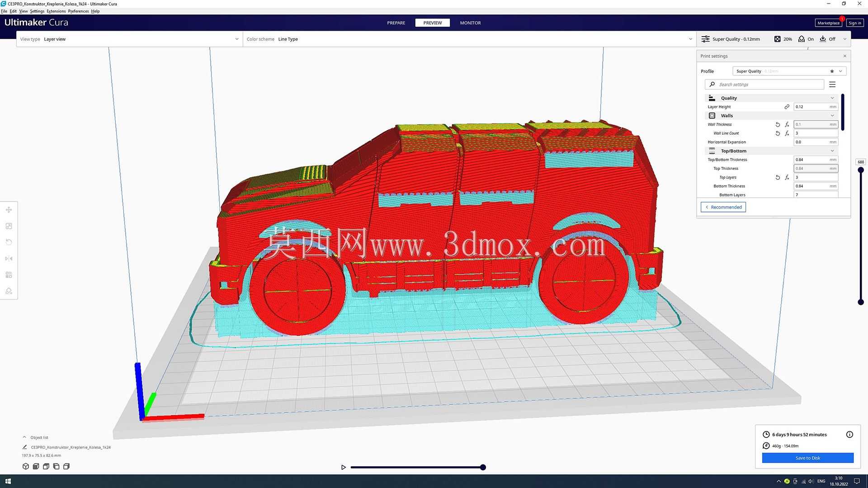The height and width of the screenshot is (488, 868).
Task: Reset Wall Thickness with revert arrow
Action: pyautogui.click(x=778, y=124)
